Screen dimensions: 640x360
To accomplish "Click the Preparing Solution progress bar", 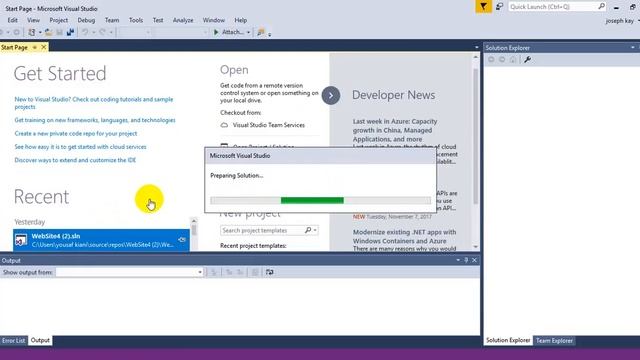I will 320,200.
